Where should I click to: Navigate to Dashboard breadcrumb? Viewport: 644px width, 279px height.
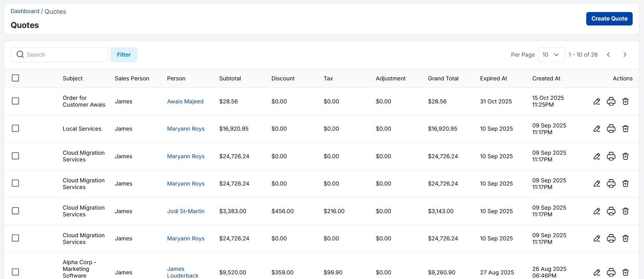[x=25, y=11]
